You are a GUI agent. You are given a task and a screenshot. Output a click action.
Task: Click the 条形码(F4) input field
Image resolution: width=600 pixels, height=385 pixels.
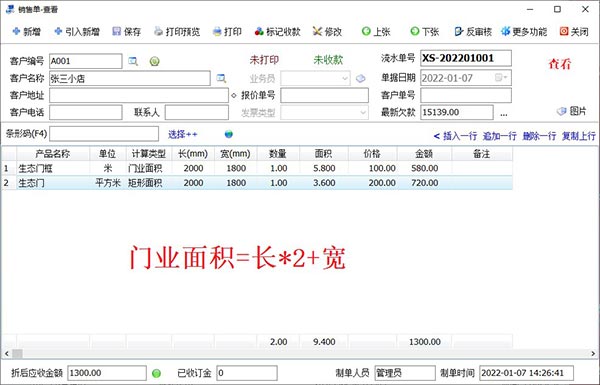(104, 134)
